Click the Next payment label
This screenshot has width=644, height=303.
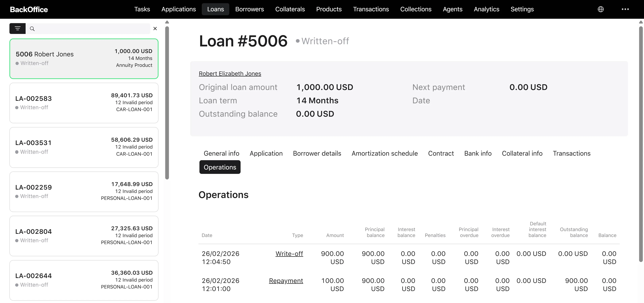click(438, 87)
